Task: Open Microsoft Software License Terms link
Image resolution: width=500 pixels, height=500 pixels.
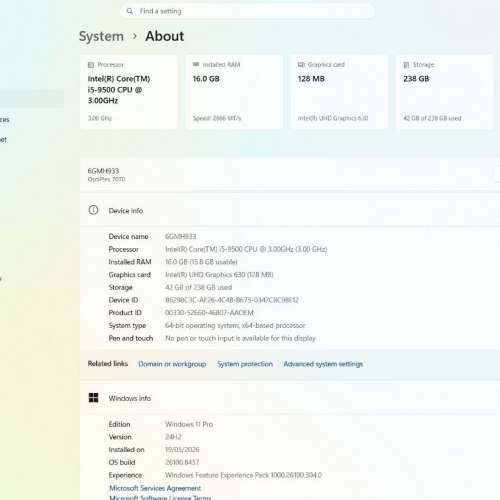Action: coord(160,497)
